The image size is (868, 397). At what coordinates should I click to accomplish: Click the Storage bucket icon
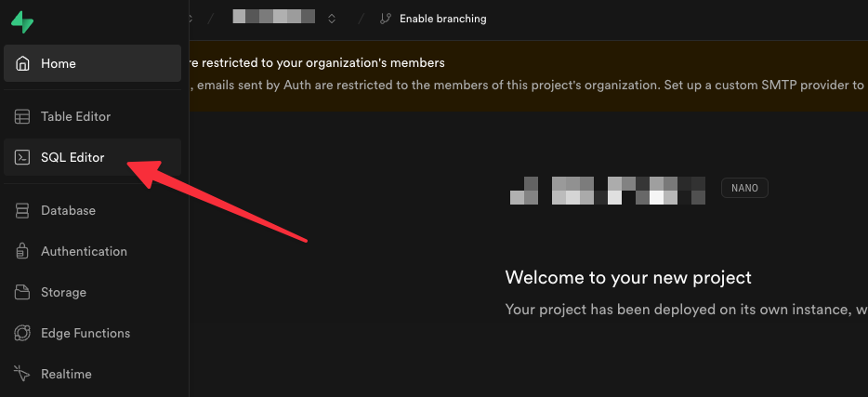click(22, 293)
